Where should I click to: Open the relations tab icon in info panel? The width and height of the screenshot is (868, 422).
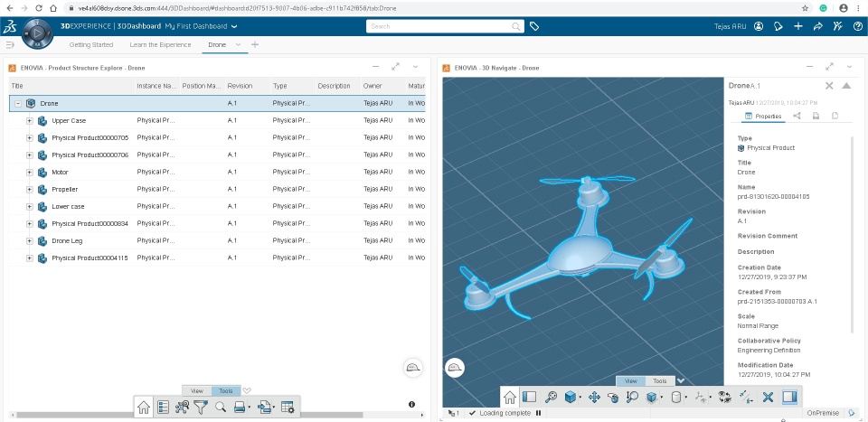(797, 117)
